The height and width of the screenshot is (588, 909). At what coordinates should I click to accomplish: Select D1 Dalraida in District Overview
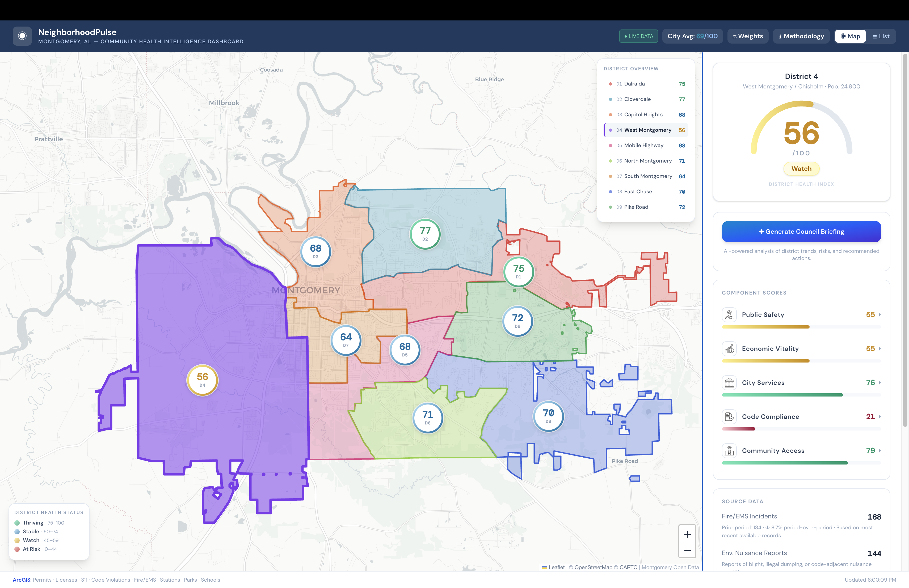click(646, 84)
